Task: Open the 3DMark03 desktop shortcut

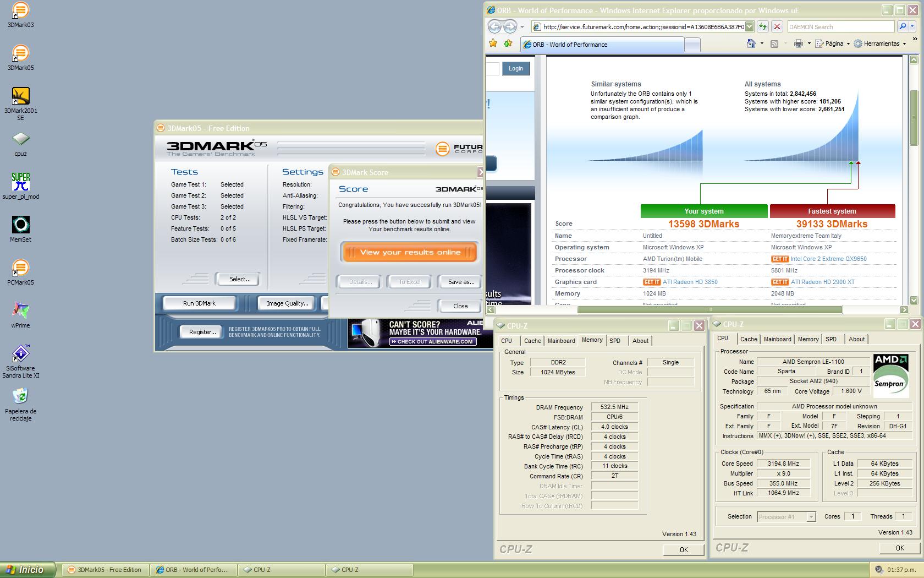Action: [x=20, y=15]
